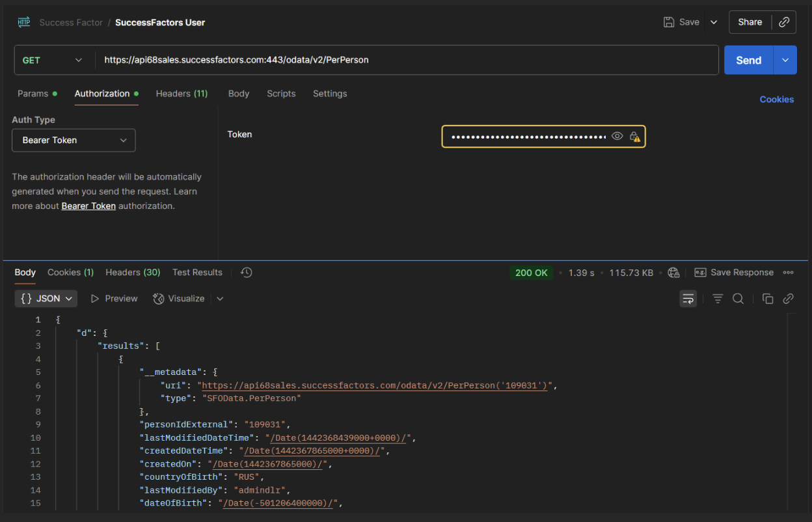This screenshot has width=812, height=522.
Task: Click the lock warning icon in Token field
Action: (634, 137)
